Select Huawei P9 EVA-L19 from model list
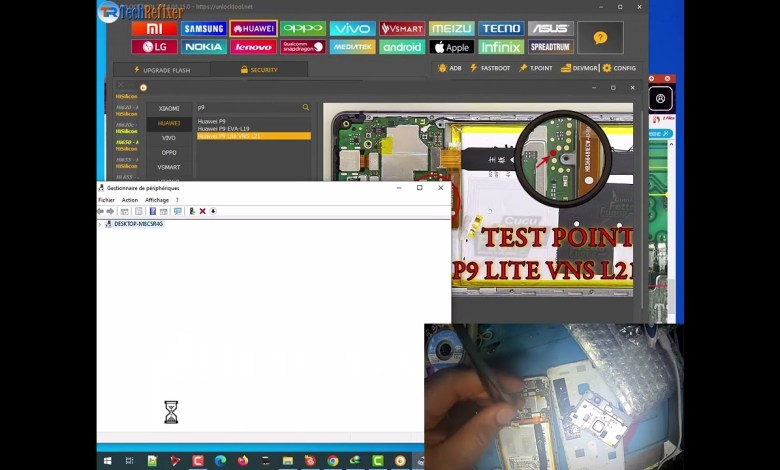Image resolution: width=780 pixels, height=470 pixels. click(224, 129)
